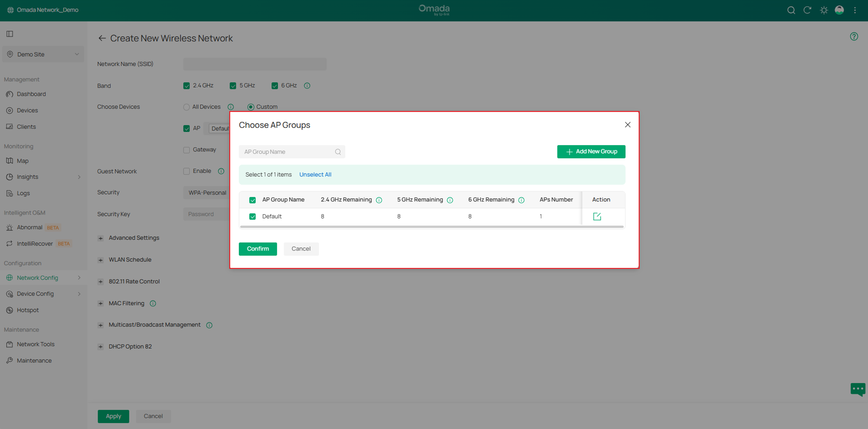868x429 pixels.
Task: Click the Apply button at page bottom
Action: pyautogui.click(x=113, y=416)
